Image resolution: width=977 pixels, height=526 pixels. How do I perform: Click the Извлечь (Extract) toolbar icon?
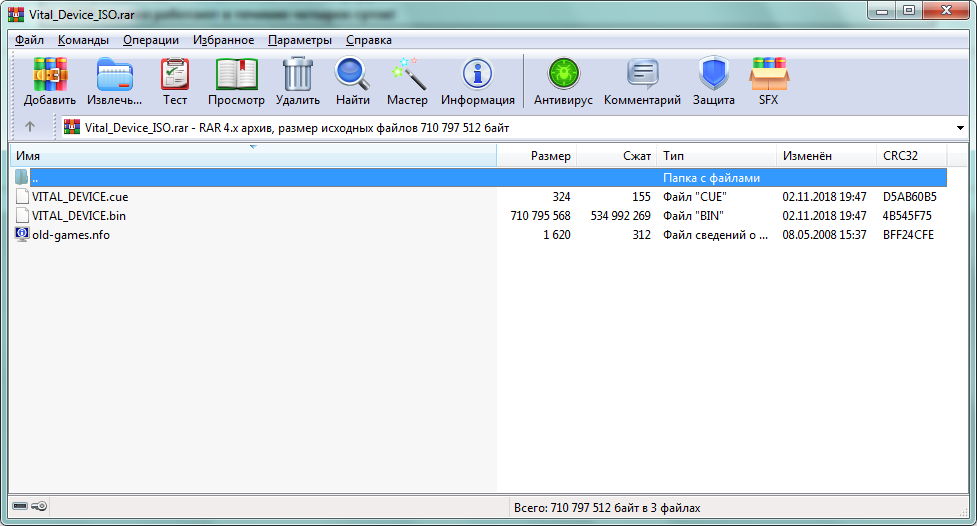click(x=115, y=74)
